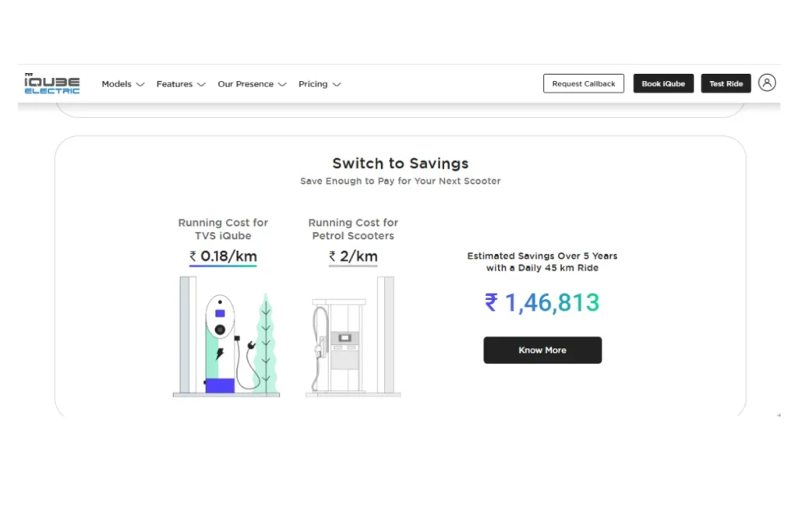Click the petrol pump illustration
The image size is (798, 532).
pos(353,336)
